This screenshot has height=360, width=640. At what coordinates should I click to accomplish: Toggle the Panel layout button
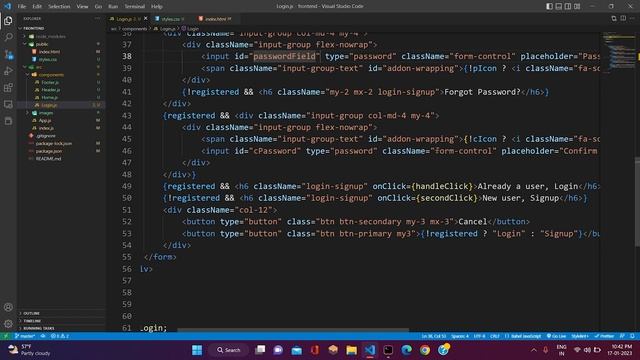click(559, 6)
